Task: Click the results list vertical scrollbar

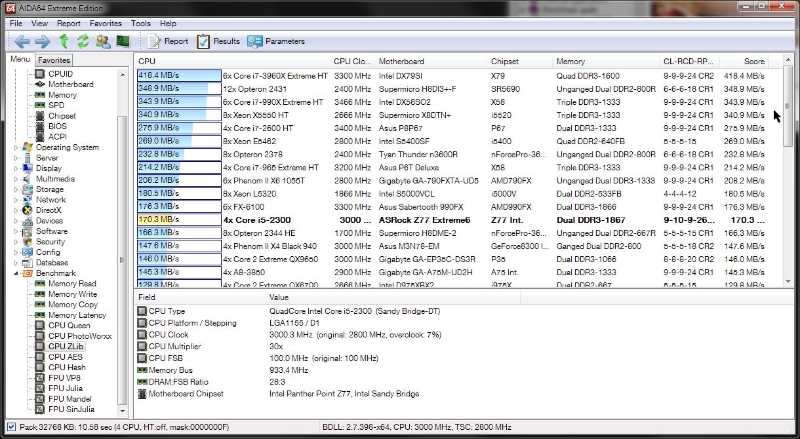Action: point(788,171)
